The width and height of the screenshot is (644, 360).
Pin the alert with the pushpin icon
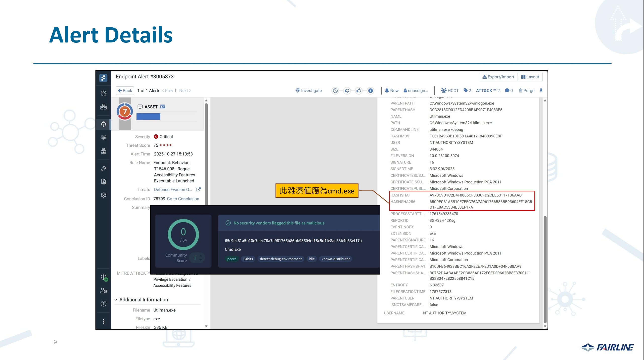click(x=541, y=90)
